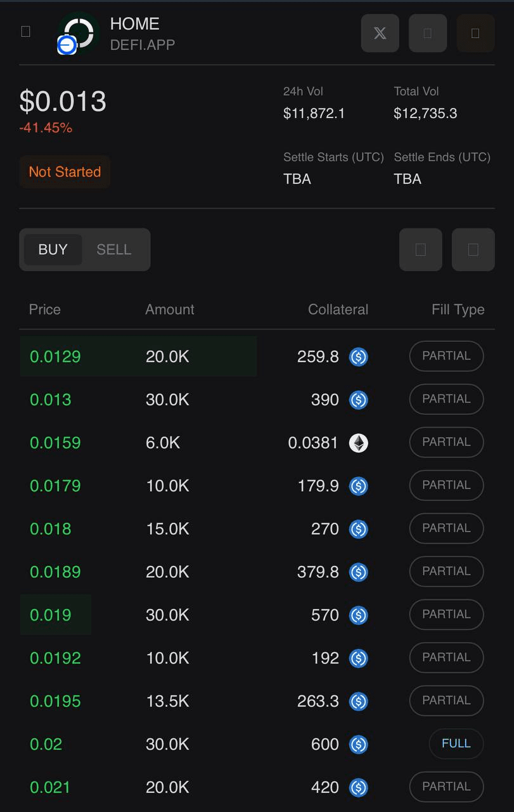Click the Not Started status badge
The width and height of the screenshot is (514, 812).
pyautogui.click(x=65, y=172)
